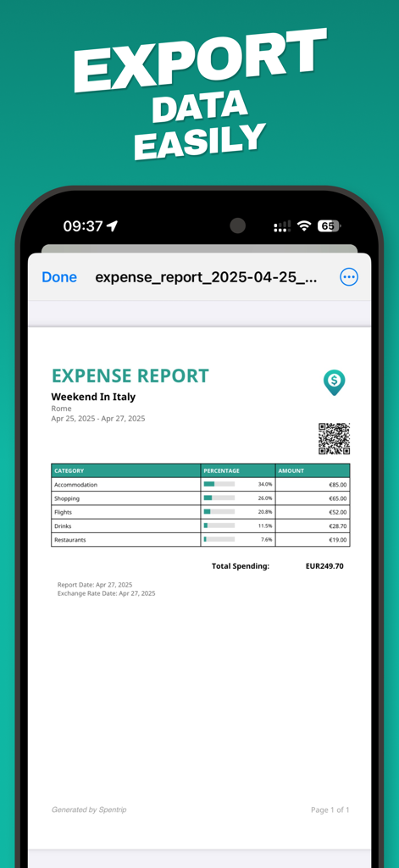The height and width of the screenshot is (868, 399).
Task: Tap the Spentrip dollar pin logo
Action: coord(335,382)
